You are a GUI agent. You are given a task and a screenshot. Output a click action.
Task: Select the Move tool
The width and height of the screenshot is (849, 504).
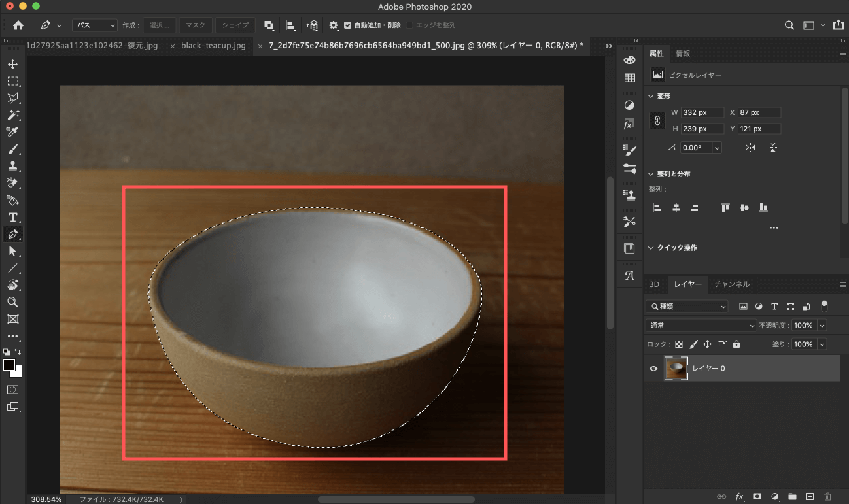pos(12,65)
